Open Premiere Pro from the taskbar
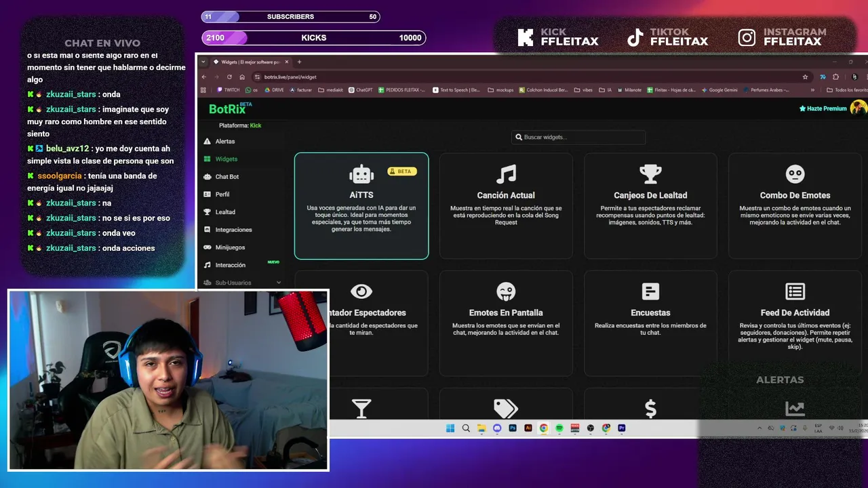The height and width of the screenshot is (488, 868). coord(622,428)
